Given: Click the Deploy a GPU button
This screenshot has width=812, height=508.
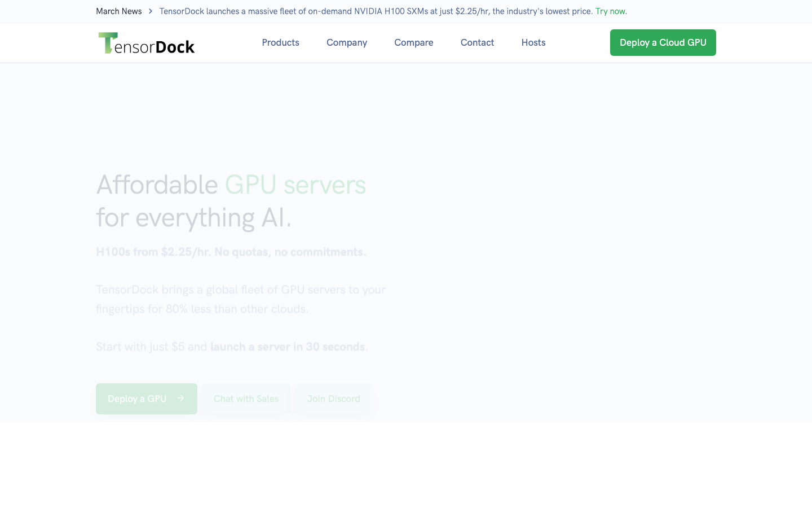Looking at the screenshot, I should click(x=147, y=398).
